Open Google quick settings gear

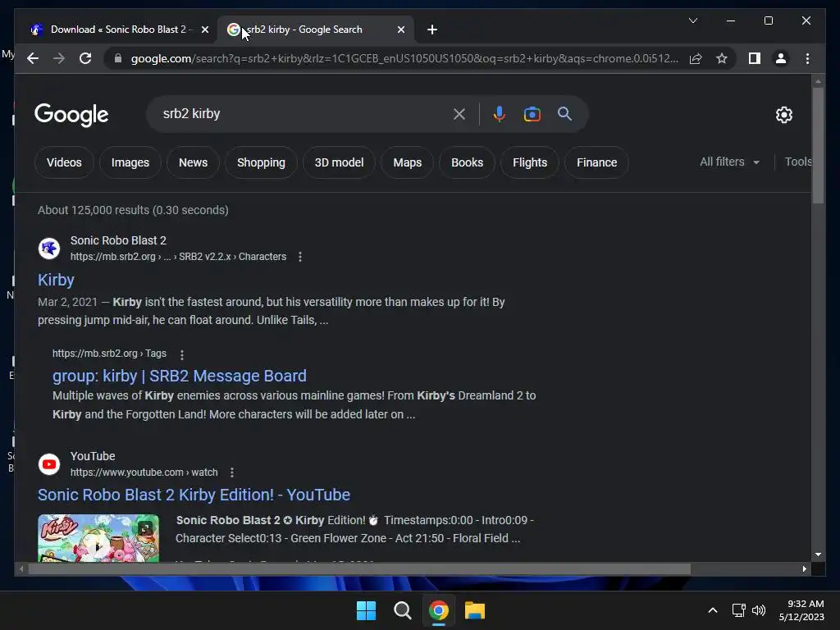click(783, 115)
